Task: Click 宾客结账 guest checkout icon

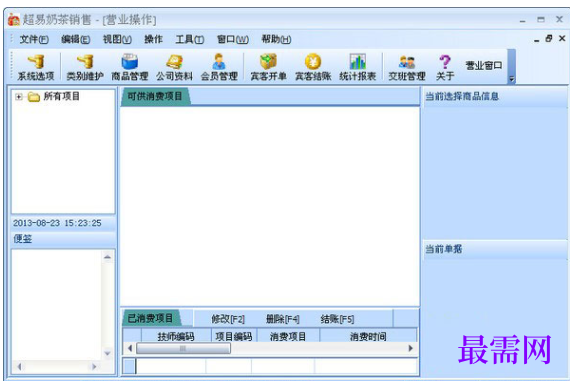Action: tap(313, 61)
